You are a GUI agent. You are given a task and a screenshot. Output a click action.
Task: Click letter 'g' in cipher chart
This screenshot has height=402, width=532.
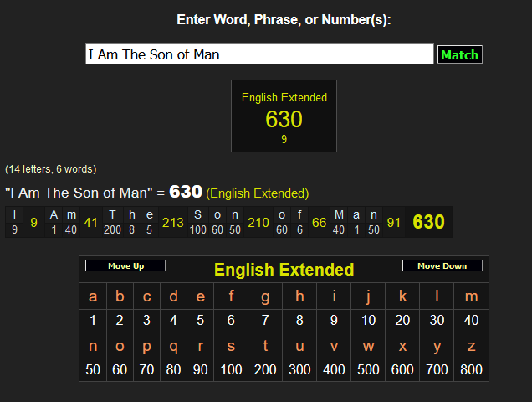pyautogui.click(x=265, y=296)
